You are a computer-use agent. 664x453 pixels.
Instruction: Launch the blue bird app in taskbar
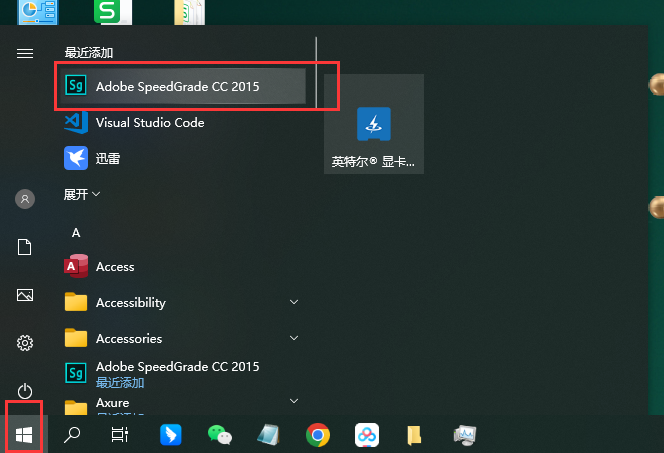tap(171, 434)
